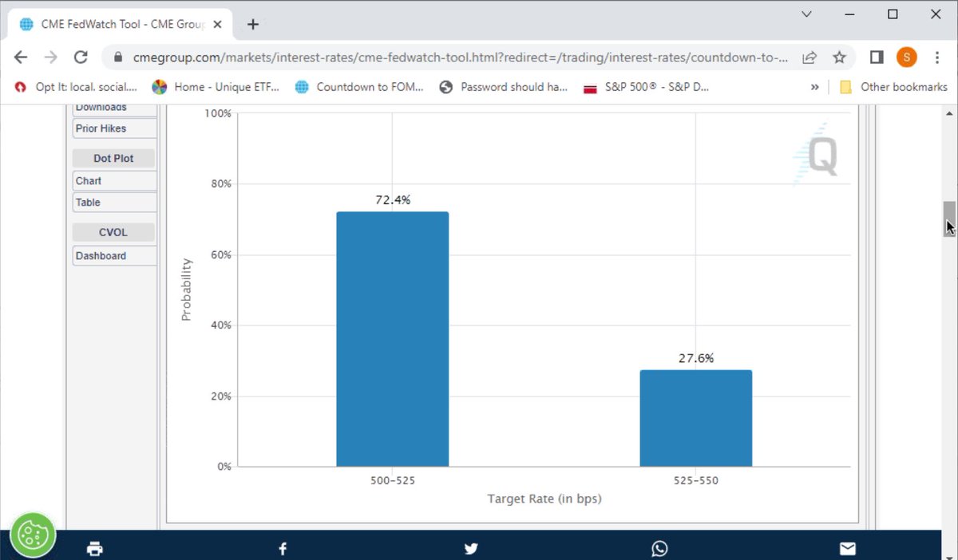
Task: Close the CME FedWatch Tool tab
Action: [x=218, y=24]
